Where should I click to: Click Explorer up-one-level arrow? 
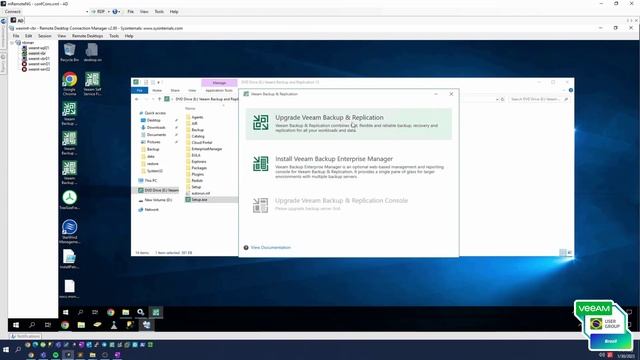[x=160, y=99]
